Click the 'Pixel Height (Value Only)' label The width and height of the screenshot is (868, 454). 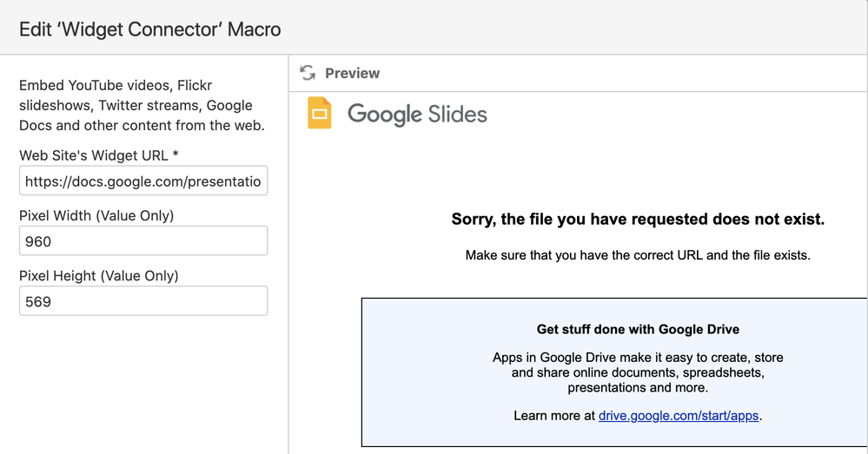98,276
